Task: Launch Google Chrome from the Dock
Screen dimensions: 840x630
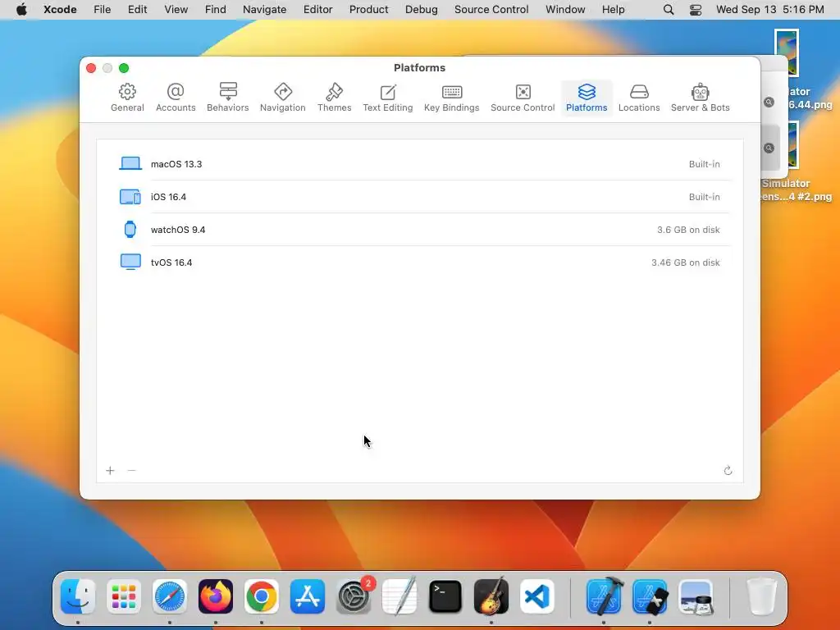Action: [x=262, y=596]
